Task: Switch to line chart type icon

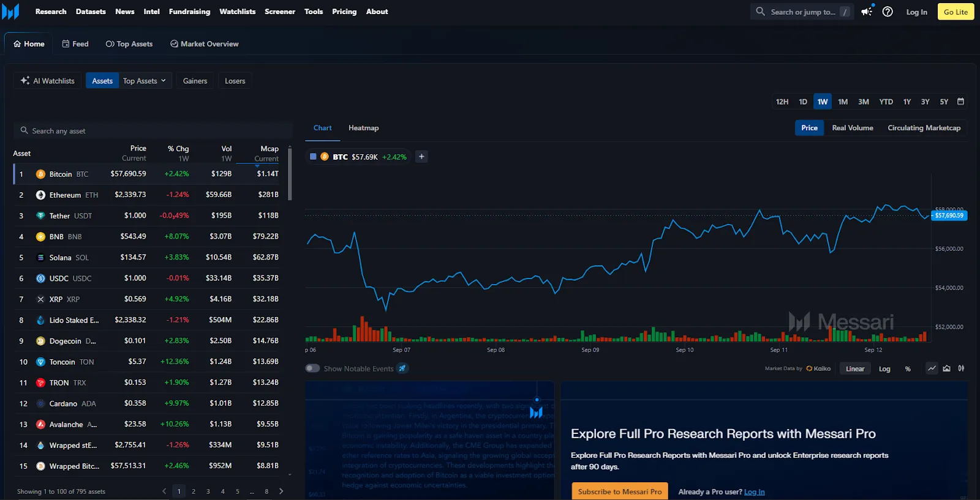Action: pyautogui.click(x=932, y=368)
